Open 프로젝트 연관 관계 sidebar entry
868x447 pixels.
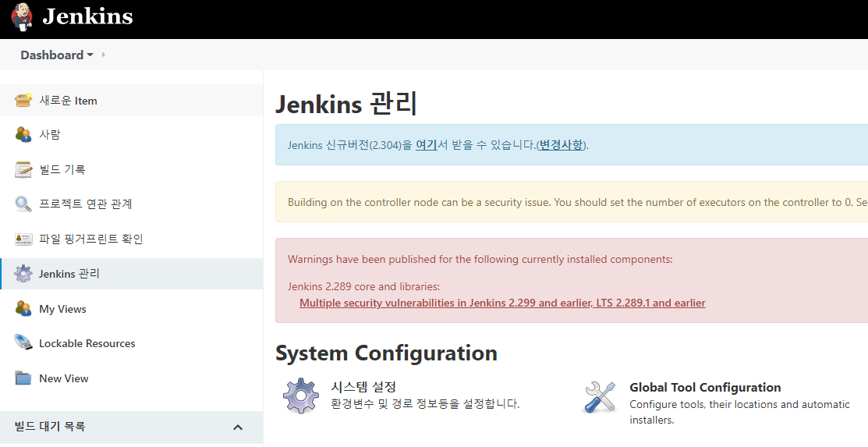click(x=131, y=204)
